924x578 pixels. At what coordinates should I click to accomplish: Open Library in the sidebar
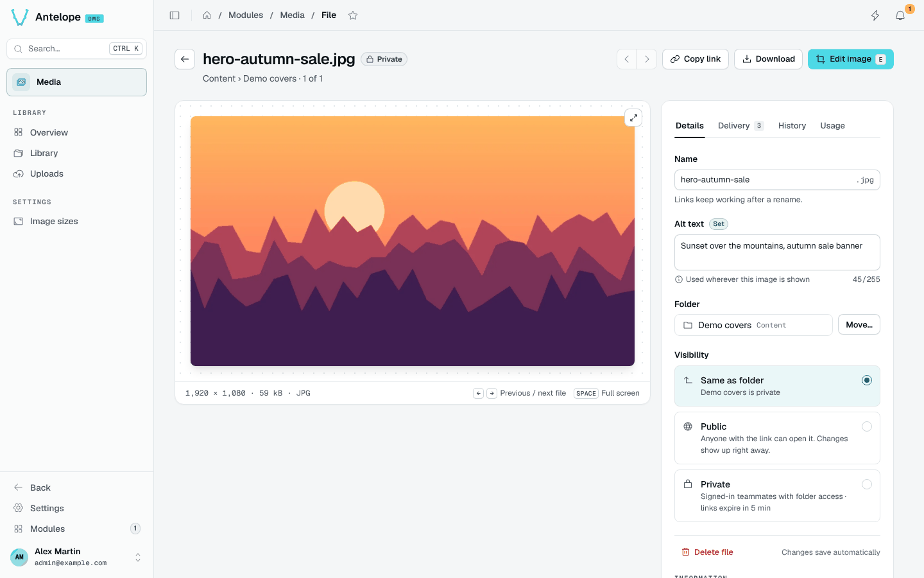(76, 153)
